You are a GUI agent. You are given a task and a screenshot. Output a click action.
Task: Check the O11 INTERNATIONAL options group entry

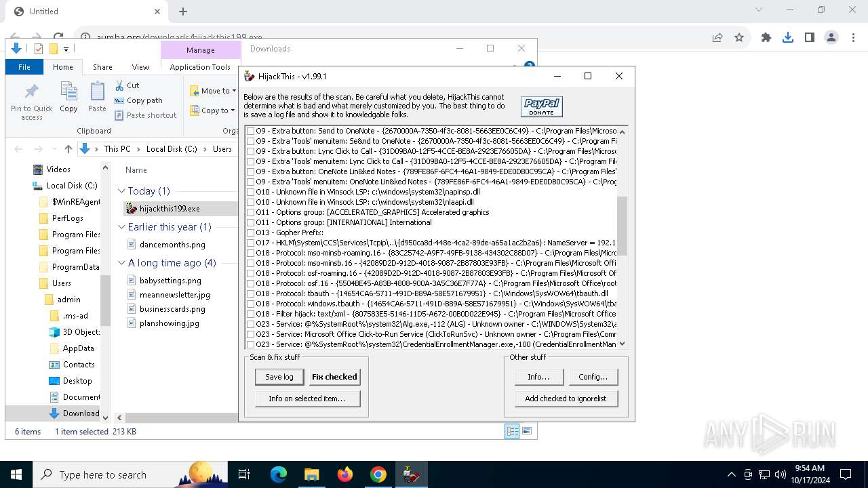[251, 222]
